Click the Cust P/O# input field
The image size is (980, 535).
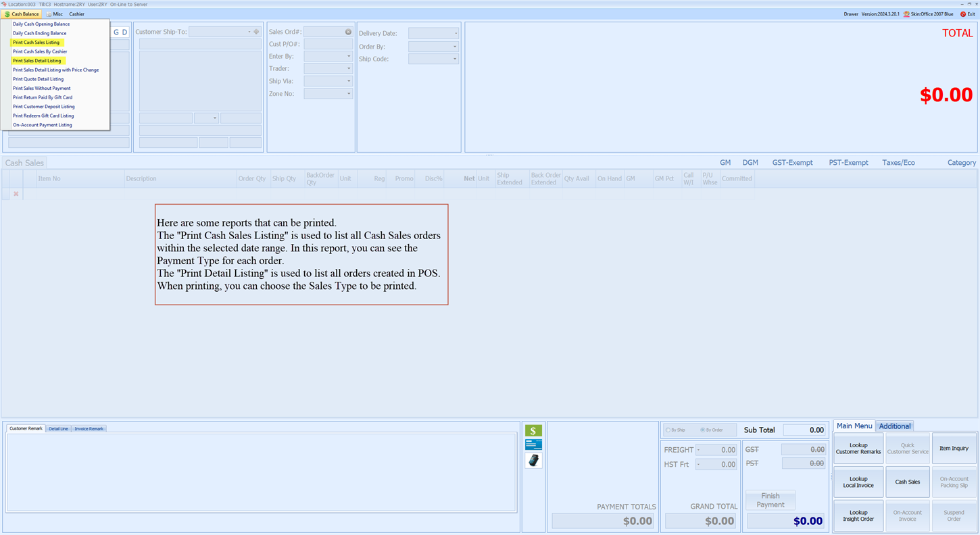pyautogui.click(x=328, y=44)
